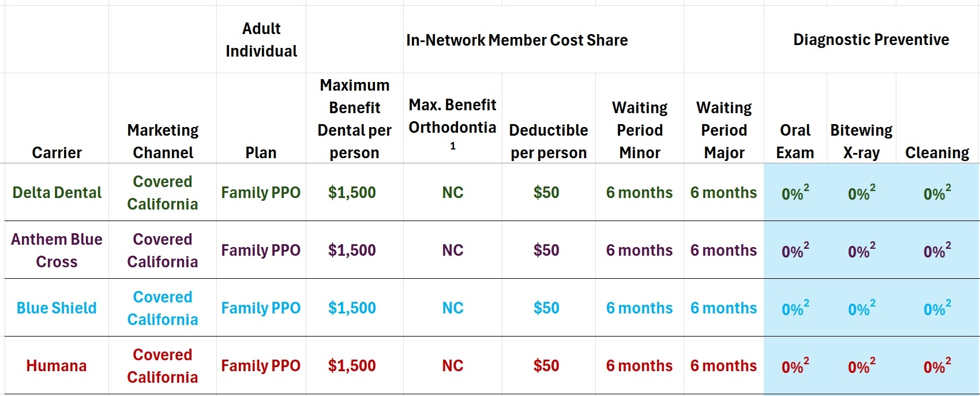Click the Adult Individual header cell
Viewport: 980px width, 396px height.
point(261,40)
